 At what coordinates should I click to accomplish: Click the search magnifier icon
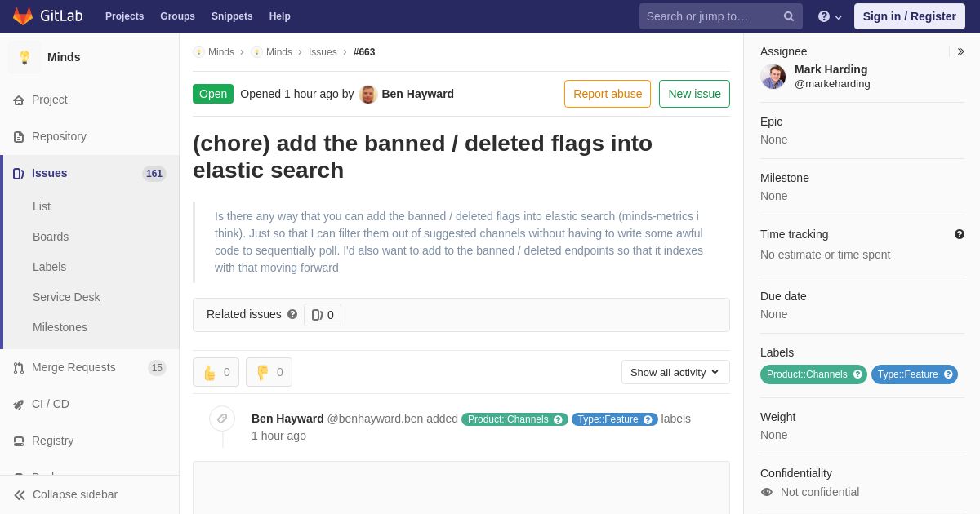click(788, 16)
